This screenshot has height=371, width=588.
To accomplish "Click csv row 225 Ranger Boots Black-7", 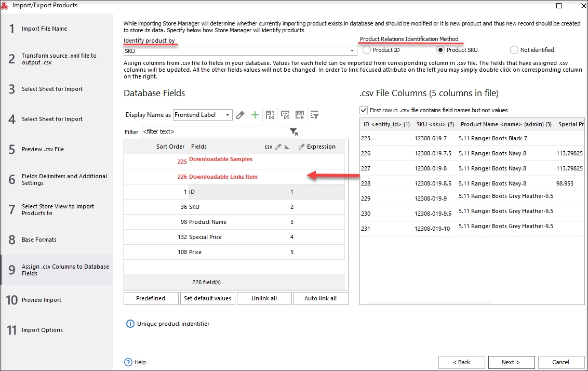I will [472, 138].
